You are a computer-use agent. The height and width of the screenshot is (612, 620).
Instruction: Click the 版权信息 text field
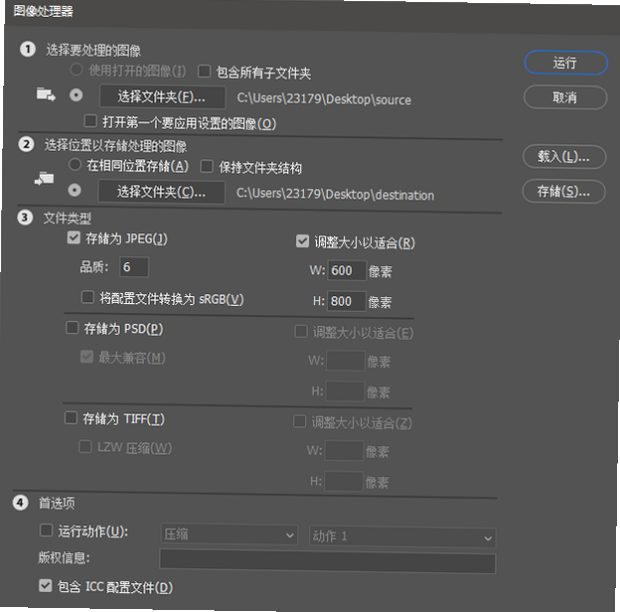(x=327, y=563)
